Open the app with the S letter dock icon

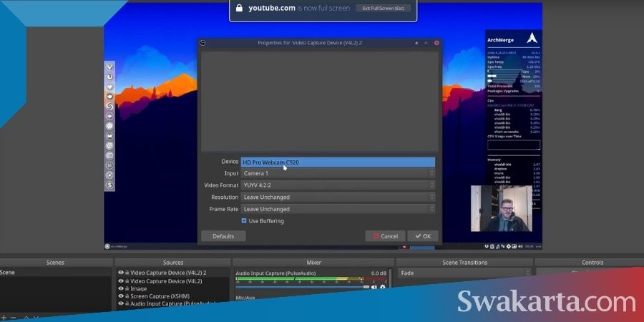pyautogui.click(x=109, y=185)
